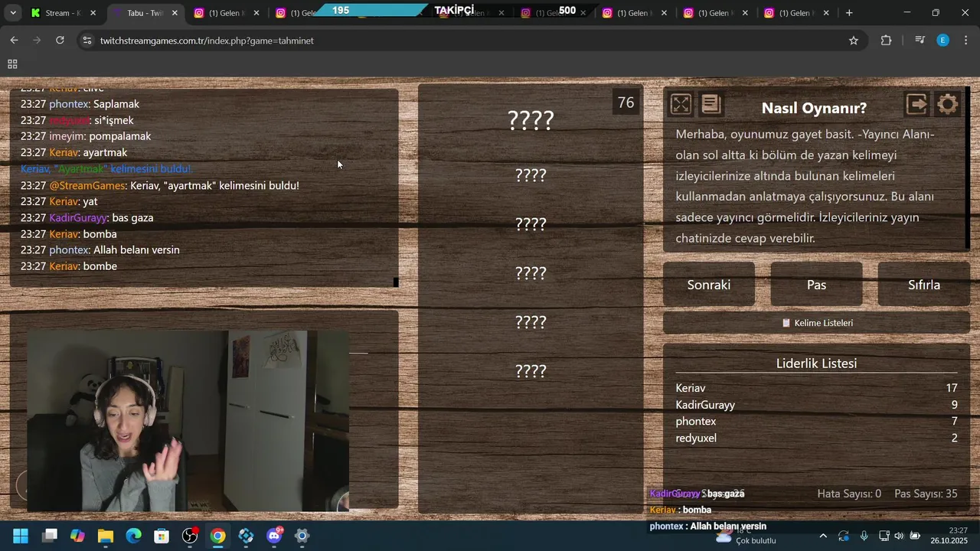
Task: Open the browser extensions puzzle icon
Action: (886, 41)
